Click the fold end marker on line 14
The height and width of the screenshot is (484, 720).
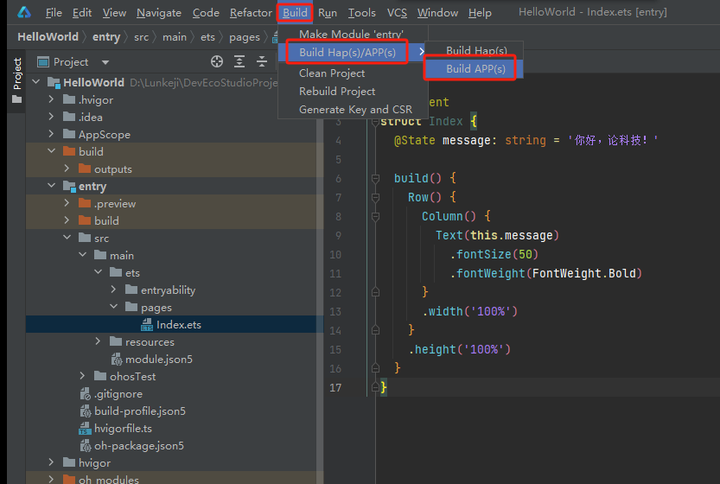click(375, 330)
